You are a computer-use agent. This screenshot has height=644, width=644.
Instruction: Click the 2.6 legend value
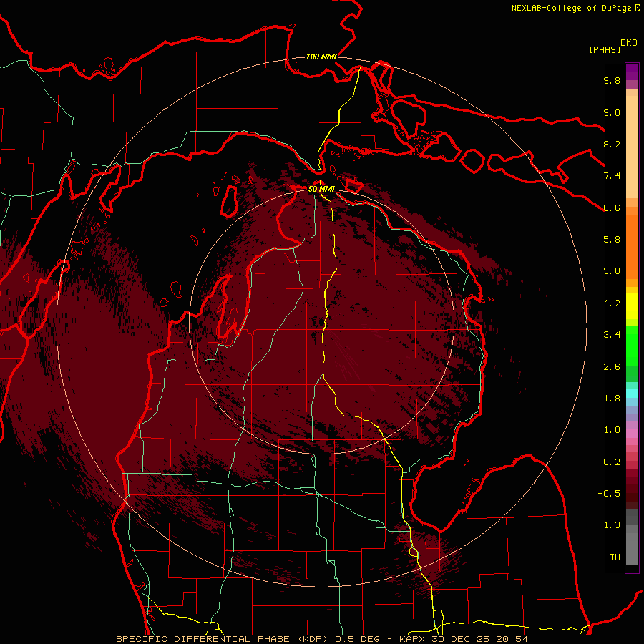point(612,367)
